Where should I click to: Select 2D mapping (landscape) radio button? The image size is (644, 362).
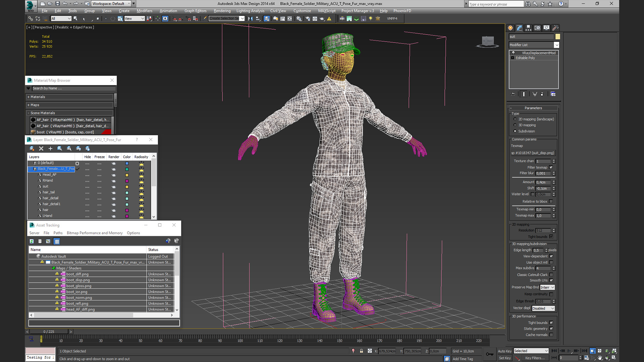point(515,119)
